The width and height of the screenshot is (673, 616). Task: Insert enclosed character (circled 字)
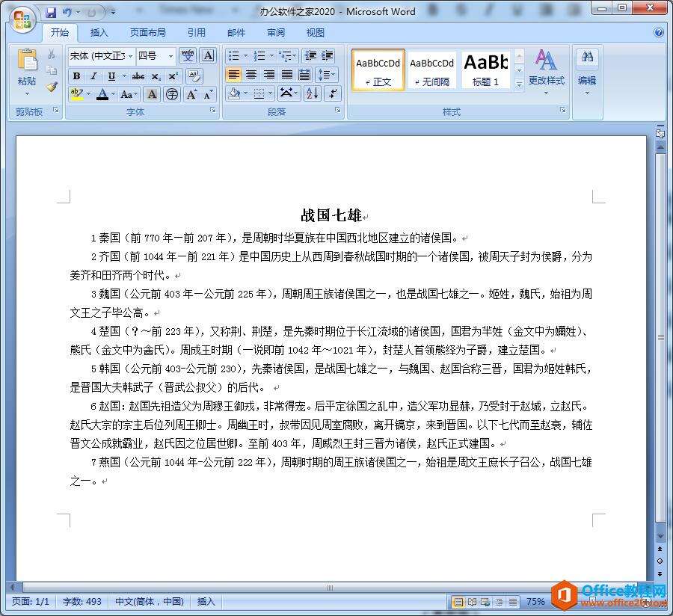(172, 94)
